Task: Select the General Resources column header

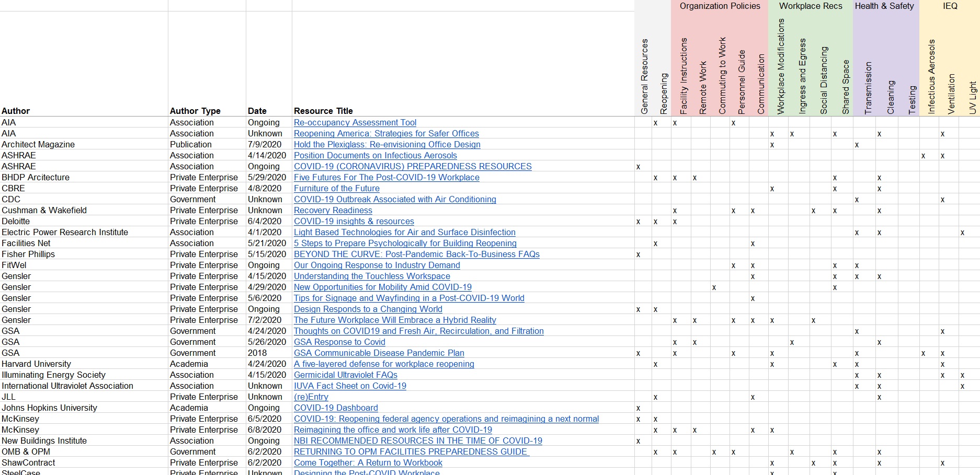Action: click(x=644, y=76)
